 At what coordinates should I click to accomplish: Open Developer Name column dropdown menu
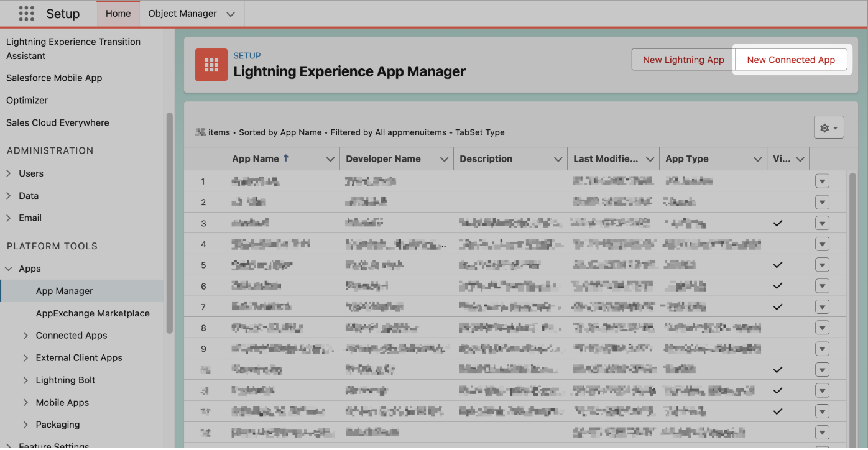444,159
